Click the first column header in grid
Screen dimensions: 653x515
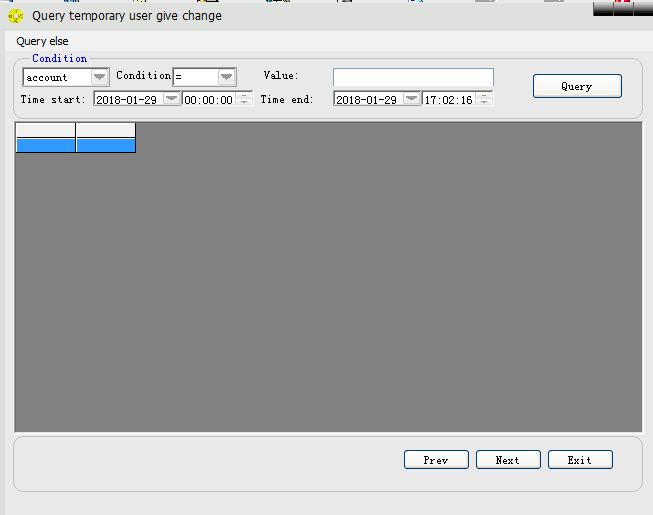point(46,130)
